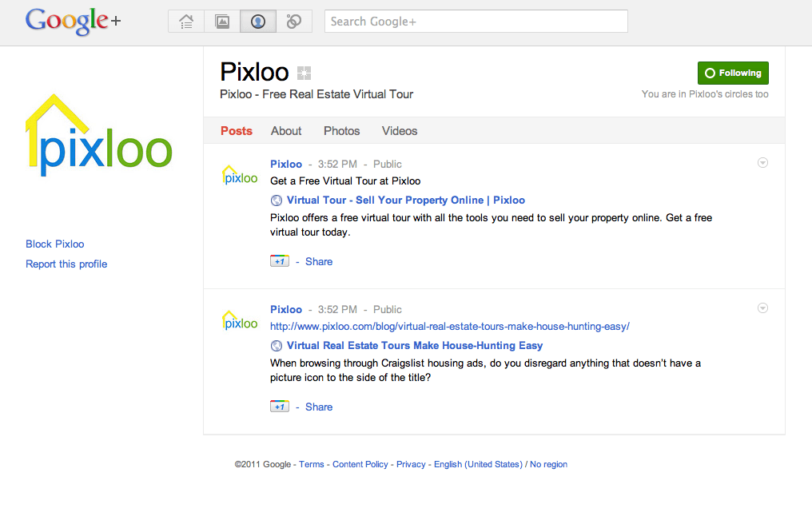Image resolution: width=812 pixels, height=520 pixels.
Task: Open the options dropdown on the first post
Action: coord(762,162)
